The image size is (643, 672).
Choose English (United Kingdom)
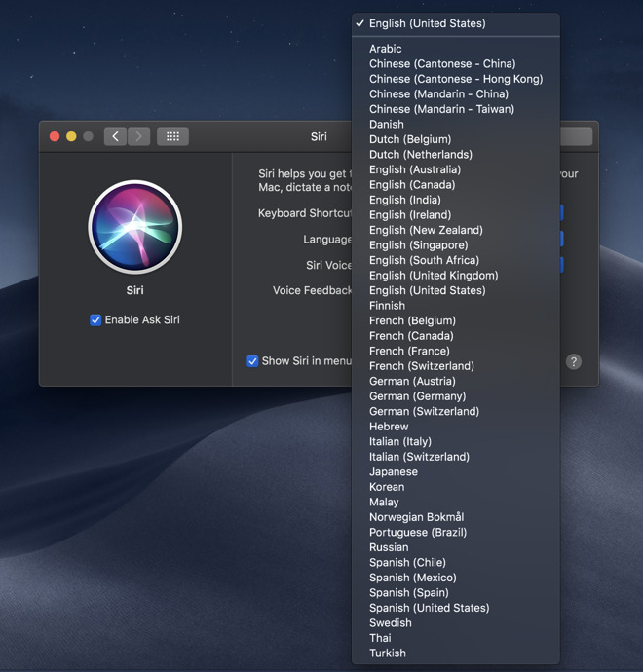(456, 276)
